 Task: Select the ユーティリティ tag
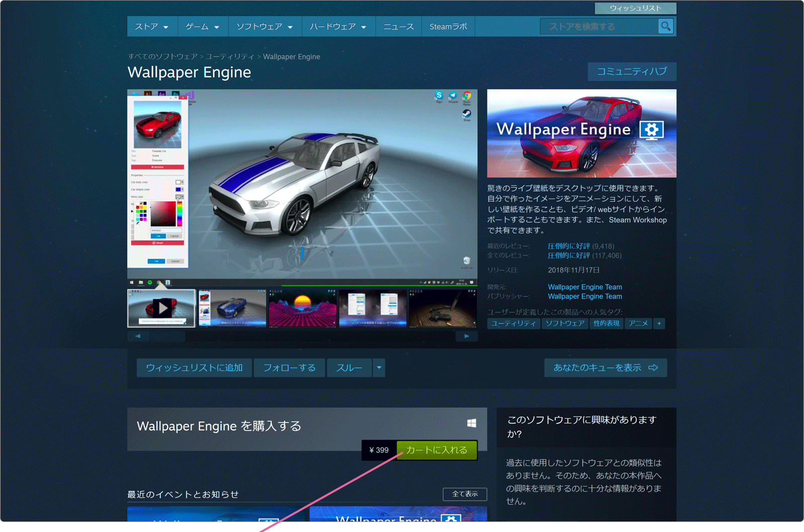coord(514,324)
